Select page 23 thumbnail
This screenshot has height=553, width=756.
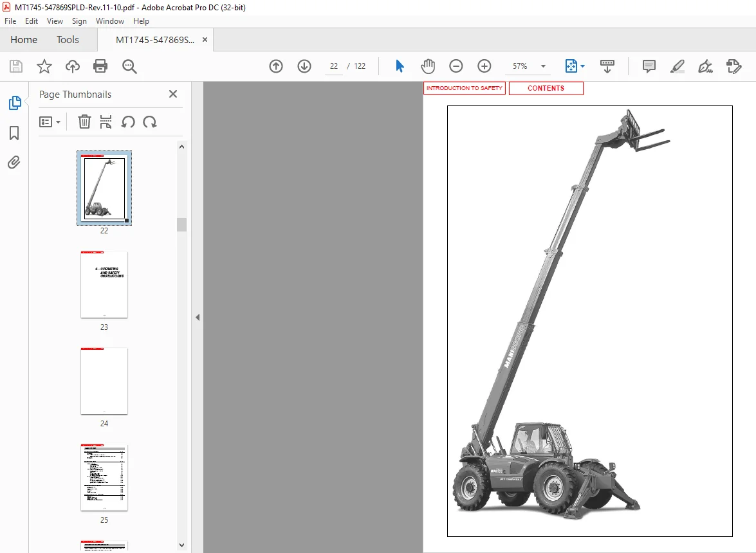[x=104, y=284]
